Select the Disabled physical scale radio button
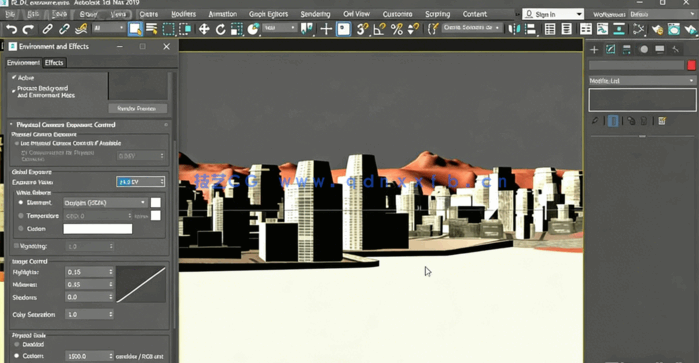699x363 pixels. click(x=16, y=344)
